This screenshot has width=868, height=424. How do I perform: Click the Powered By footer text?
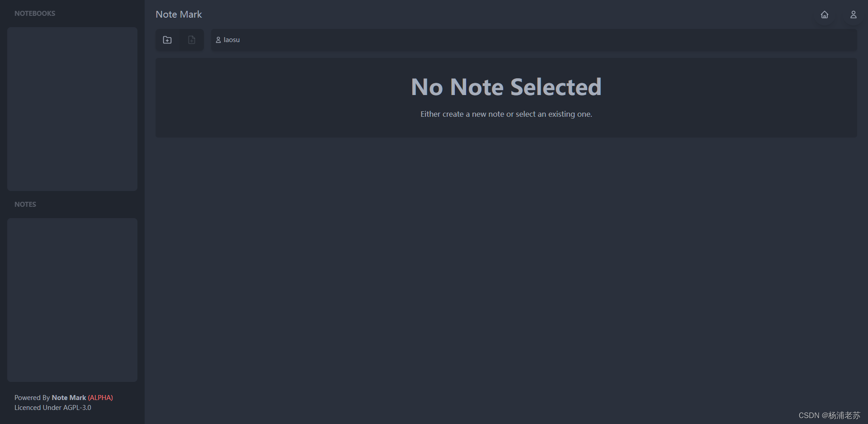pos(32,397)
